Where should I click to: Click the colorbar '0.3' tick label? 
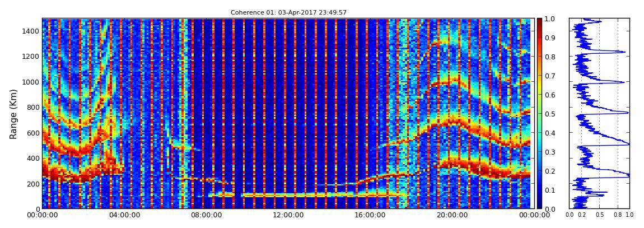pyautogui.click(x=550, y=152)
